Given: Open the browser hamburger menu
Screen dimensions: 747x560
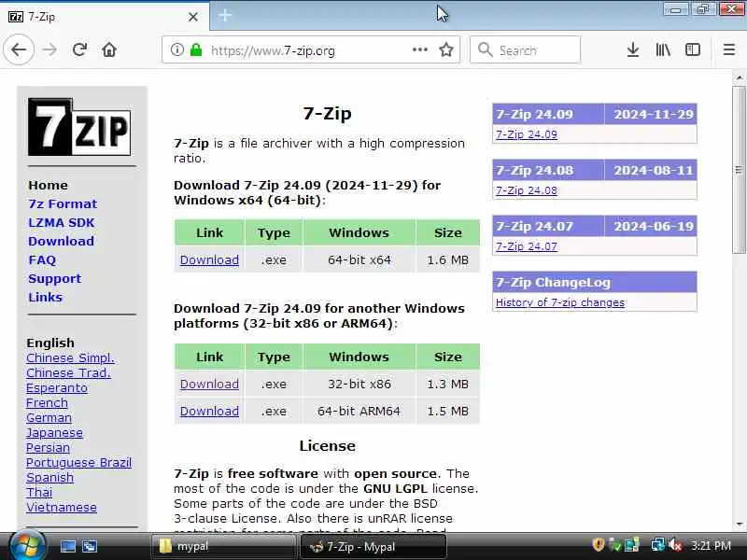Looking at the screenshot, I should 729,49.
